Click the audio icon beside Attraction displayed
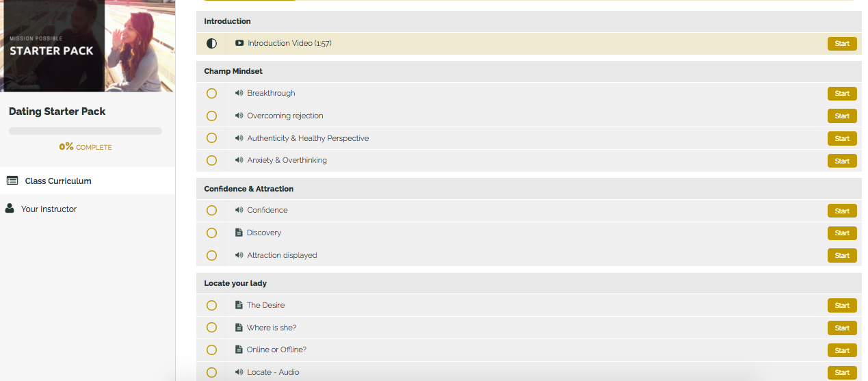This screenshot has width=868, height=381. click(x=239, y=255)
